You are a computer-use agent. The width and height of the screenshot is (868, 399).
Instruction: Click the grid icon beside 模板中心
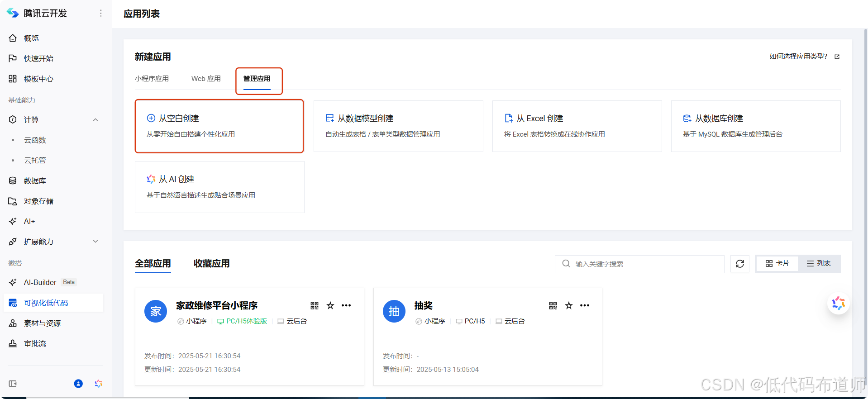click(13, 79)
